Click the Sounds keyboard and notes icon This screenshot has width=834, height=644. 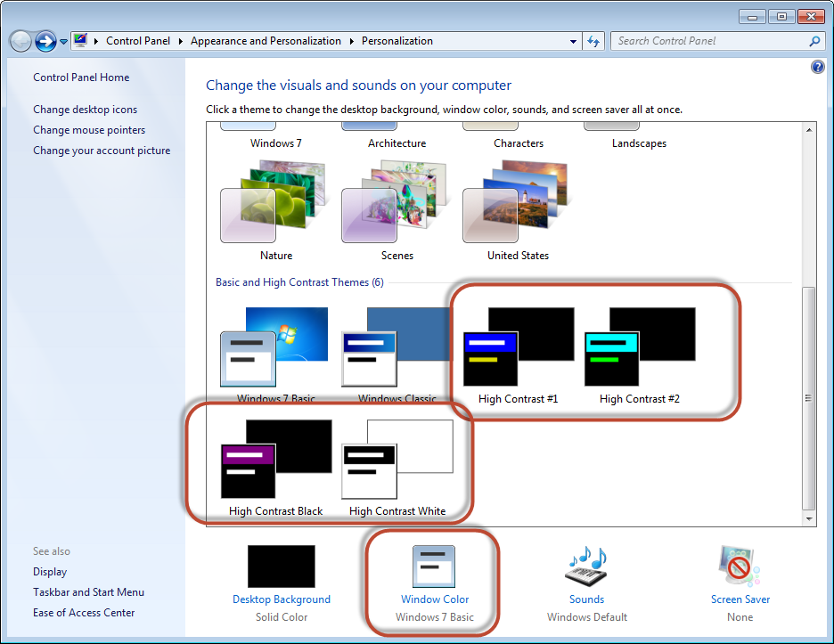586,567
